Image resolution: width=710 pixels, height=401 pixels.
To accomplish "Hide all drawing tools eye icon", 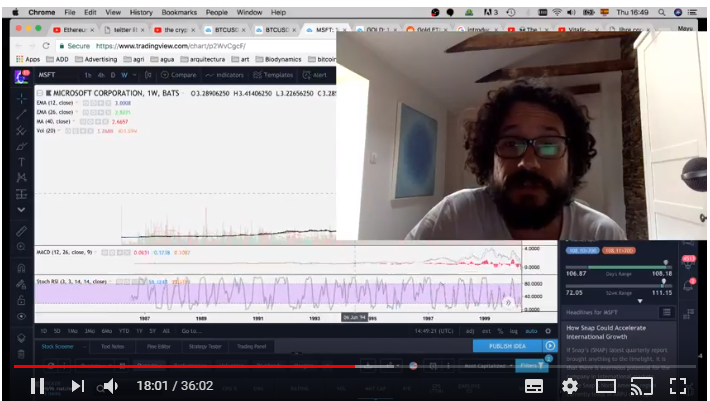I will pos(21,316).
